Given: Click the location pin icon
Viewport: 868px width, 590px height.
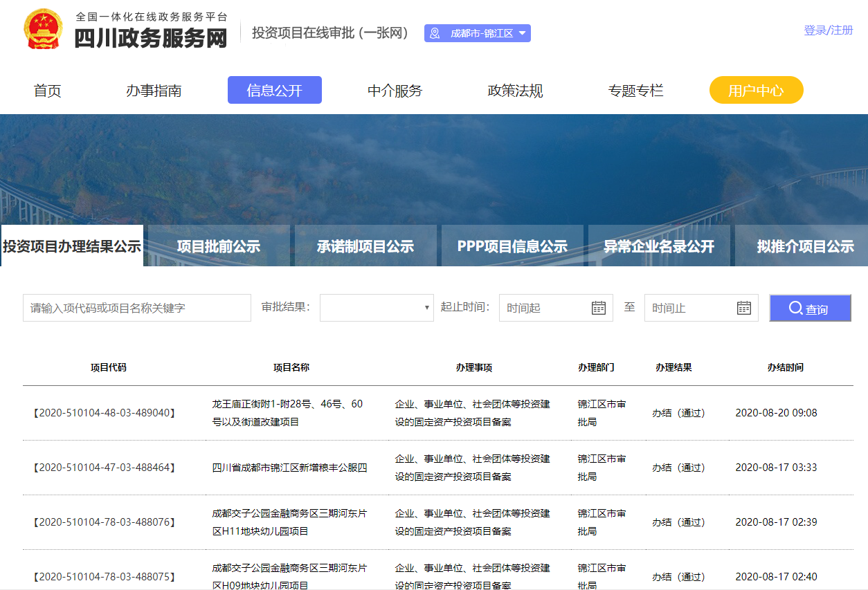Looking at the screenshot, I should pyautogui.click(x=435, y=33).
